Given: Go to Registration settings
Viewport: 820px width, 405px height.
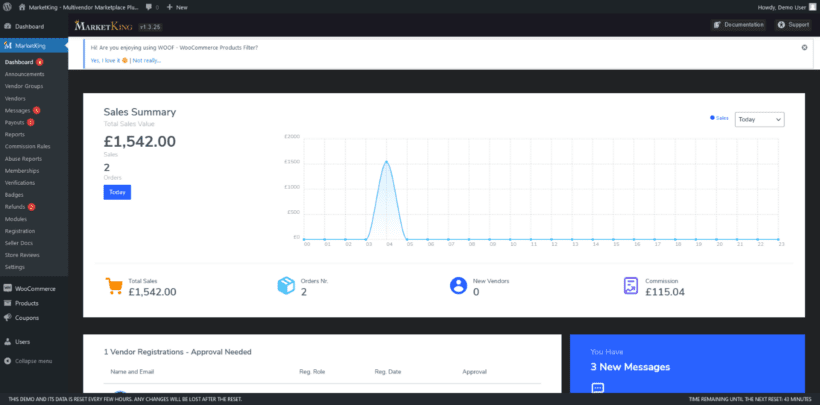Looking at the screenshot, I should [x=20, y=231].
